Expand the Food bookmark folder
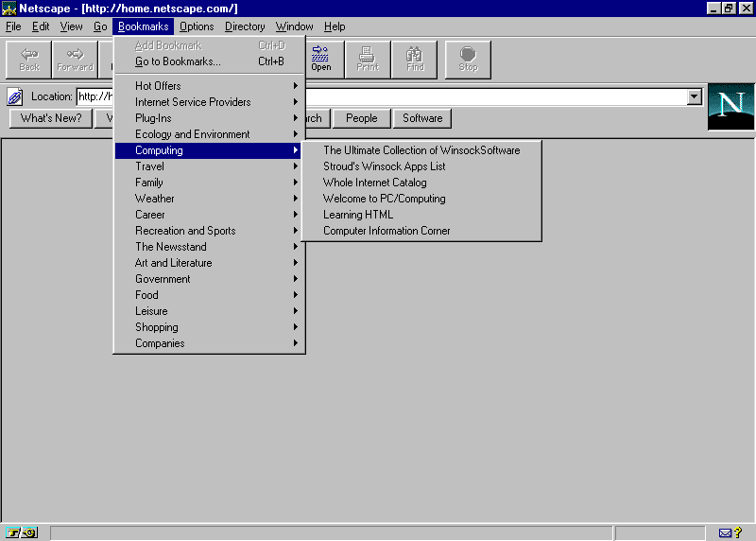 [210, 295]
